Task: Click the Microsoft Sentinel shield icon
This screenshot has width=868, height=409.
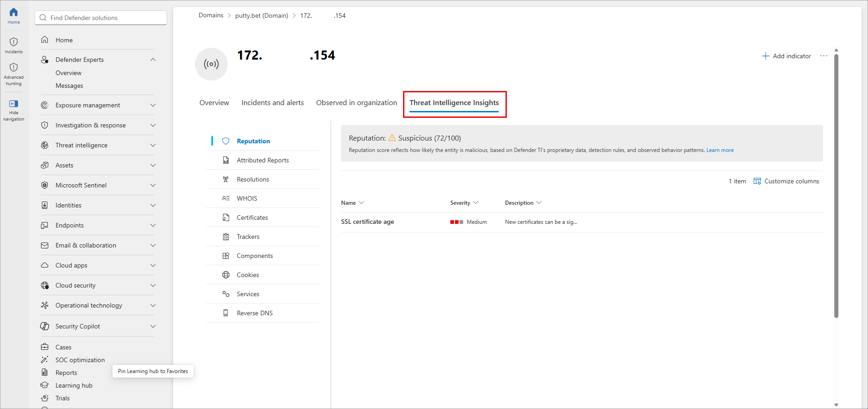Action: click(45, 185)
